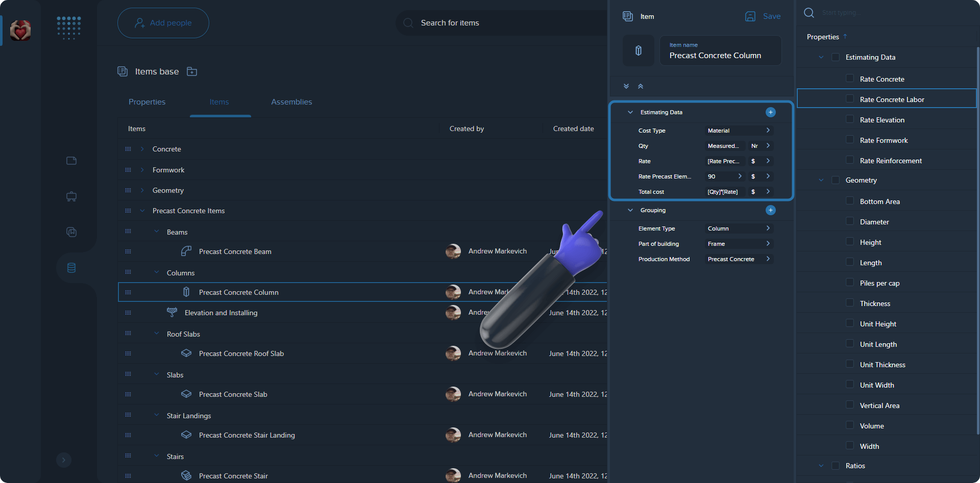Viewport: 980px width, 483px height.
Task: Click the heart-hands avatar logo
Action: pos(20,31)
